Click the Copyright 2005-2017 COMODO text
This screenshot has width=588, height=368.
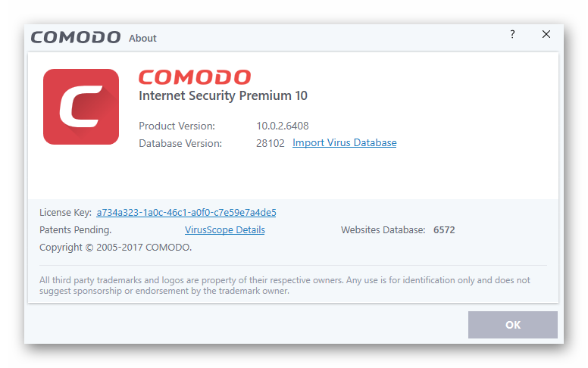(115, 247)
